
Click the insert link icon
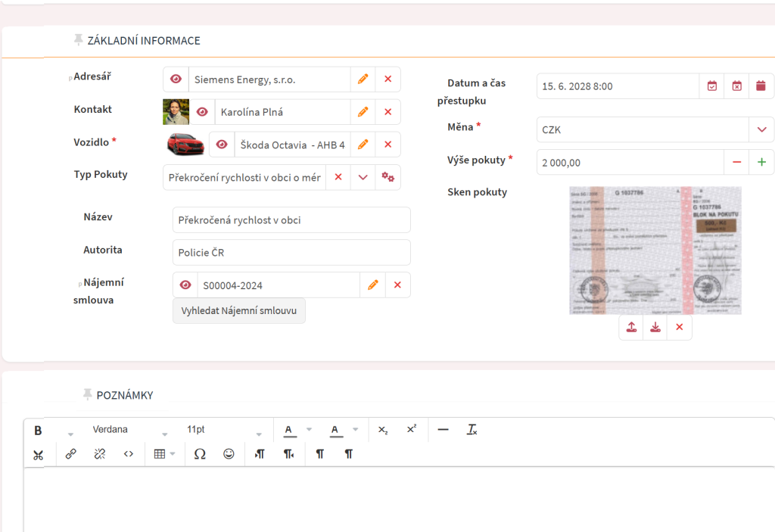70,454
